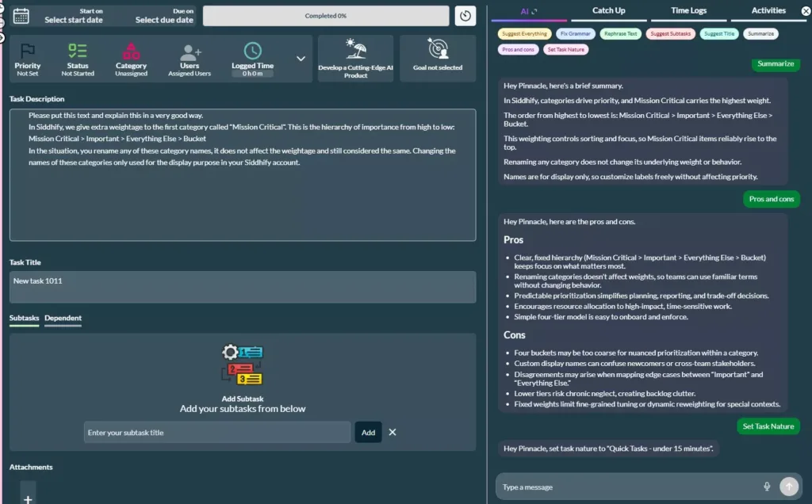Switch to the Catch Up tab

608,10
